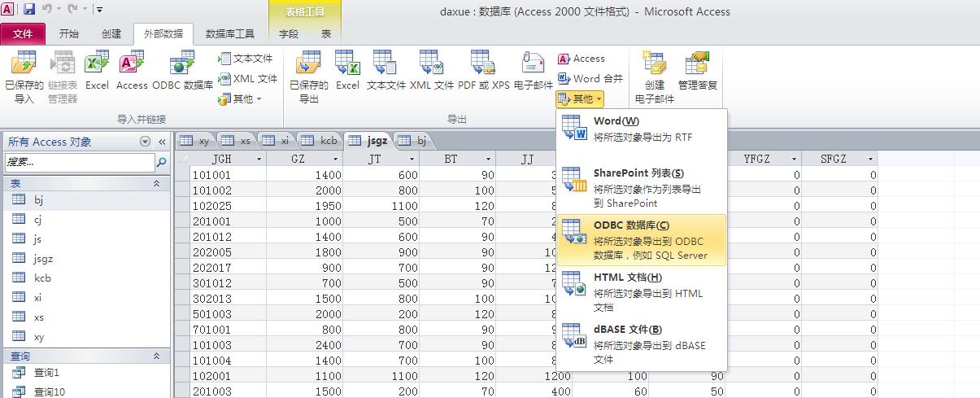Export to Access database in export group
Viewport: 980px width, 398px height.
(581, 59)
